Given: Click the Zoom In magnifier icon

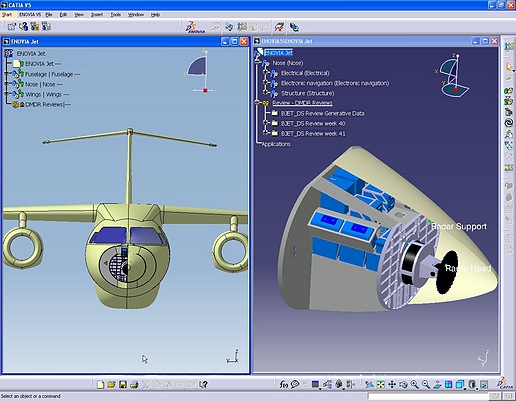Looking at the screenshot, I should click(x=414, y=385).
